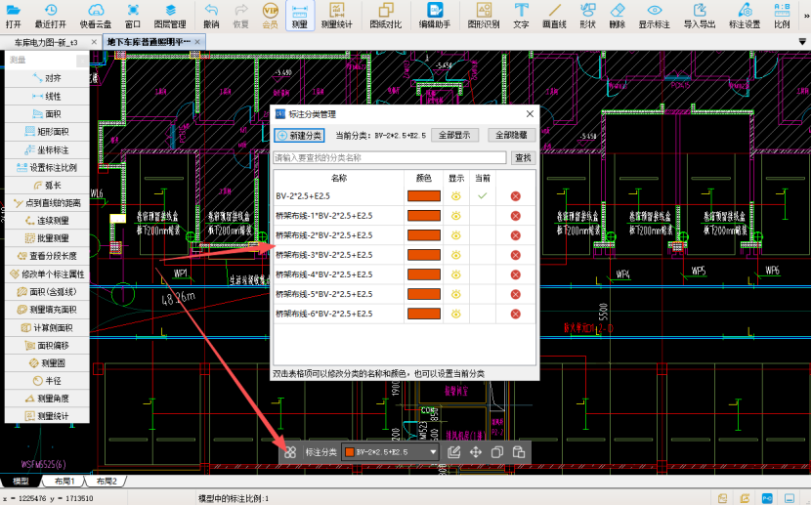Click the orange color swatch for 桥架布线-2
Viewport: 812px width, 505px height.
click(423, 235)
